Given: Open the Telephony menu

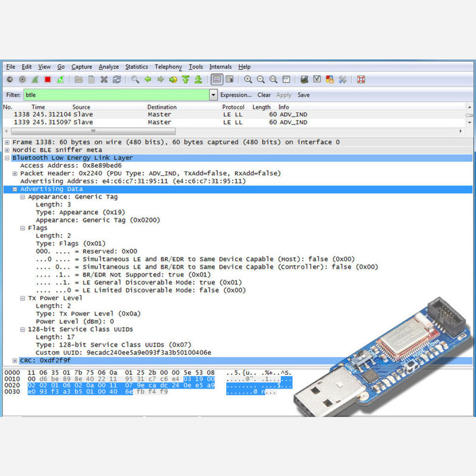Looking at the screenshot, I should pos(168,67).
